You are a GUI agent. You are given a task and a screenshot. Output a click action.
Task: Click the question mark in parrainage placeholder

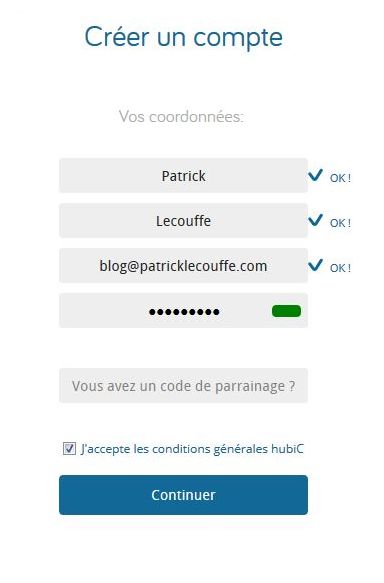[x=292, y=386]
